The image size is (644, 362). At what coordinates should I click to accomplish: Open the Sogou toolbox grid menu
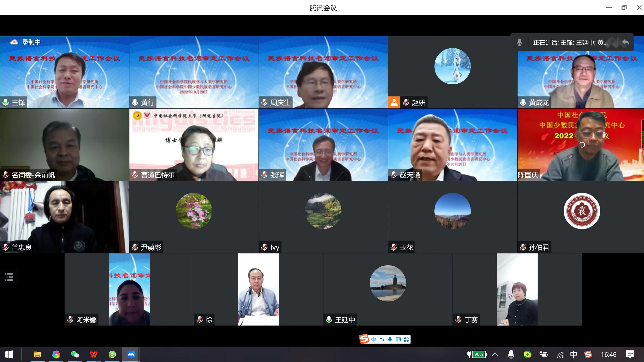[x=406, y=339]
